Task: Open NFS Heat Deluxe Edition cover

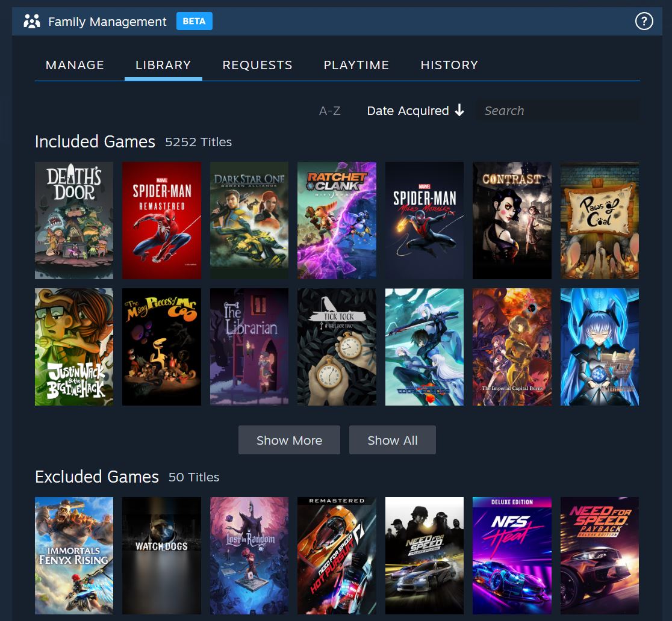Action: [x=512, y=555]
